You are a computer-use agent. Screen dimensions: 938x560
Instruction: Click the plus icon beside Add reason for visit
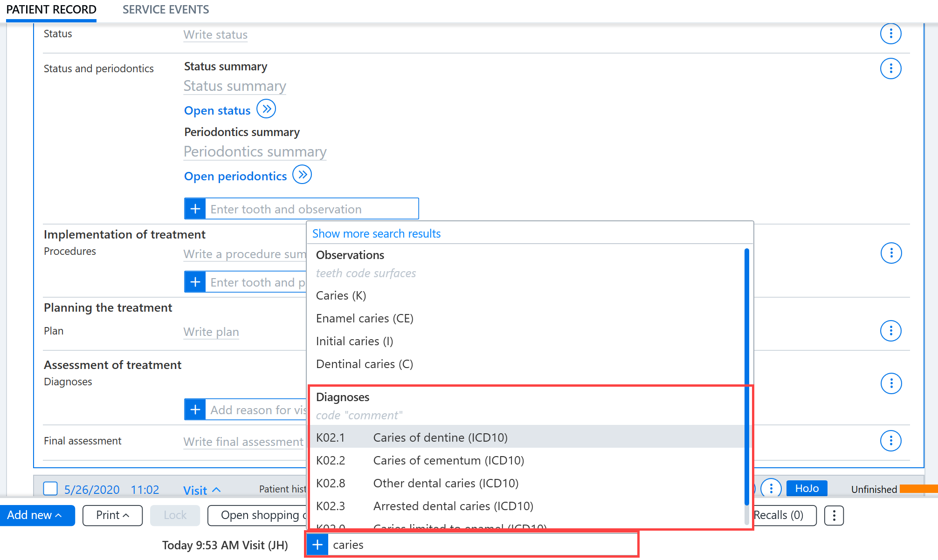pyautogui.click(x=195, y=410)
